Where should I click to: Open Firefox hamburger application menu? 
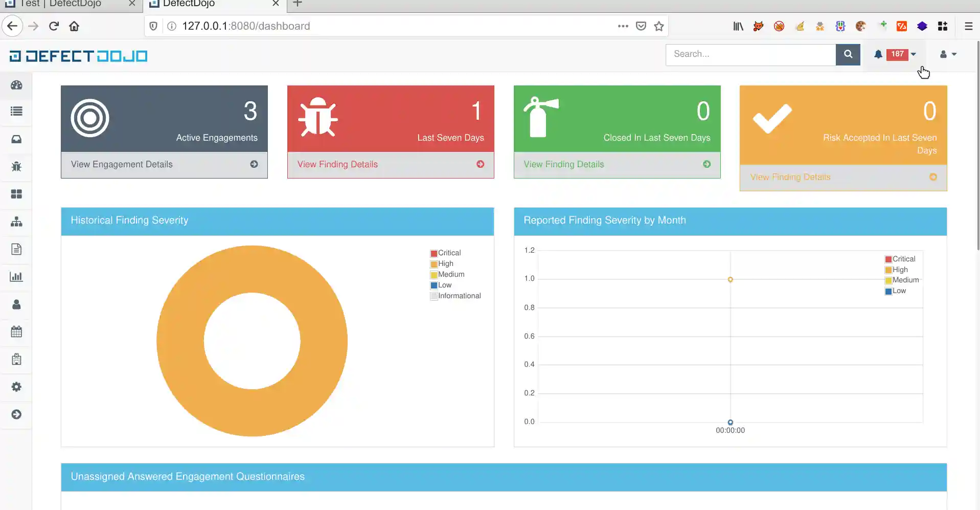968,26
